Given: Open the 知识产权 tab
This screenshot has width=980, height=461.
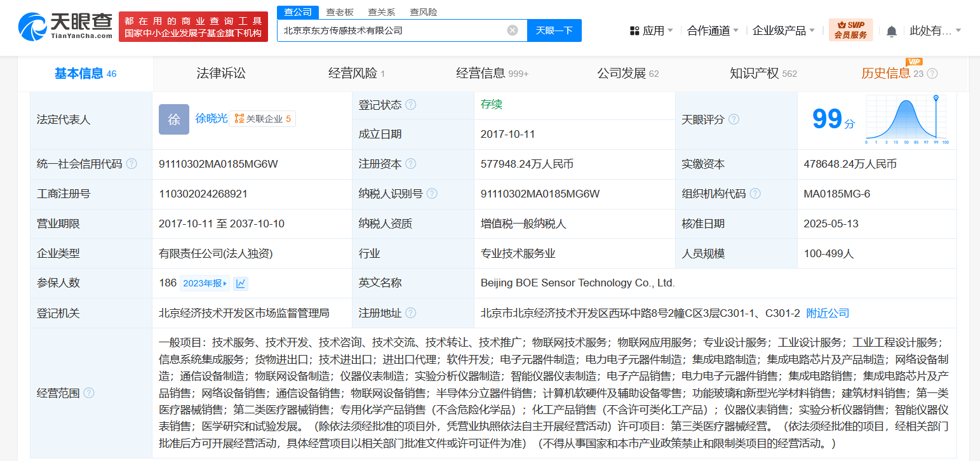Looking at the screenshot, I should (x=763, y=74).
